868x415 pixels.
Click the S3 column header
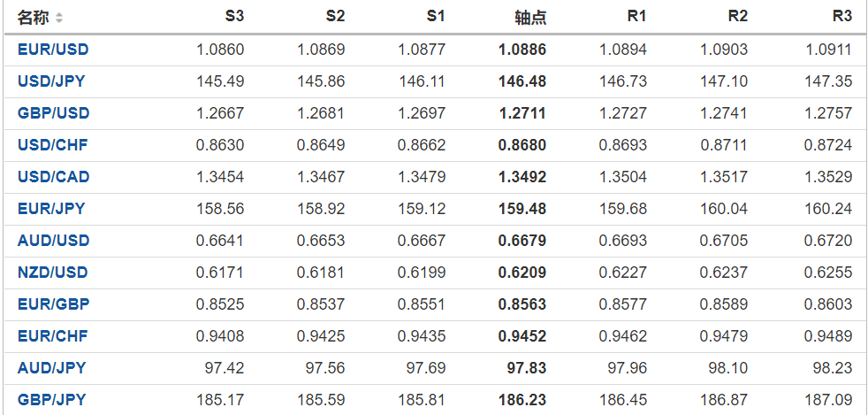234,17
